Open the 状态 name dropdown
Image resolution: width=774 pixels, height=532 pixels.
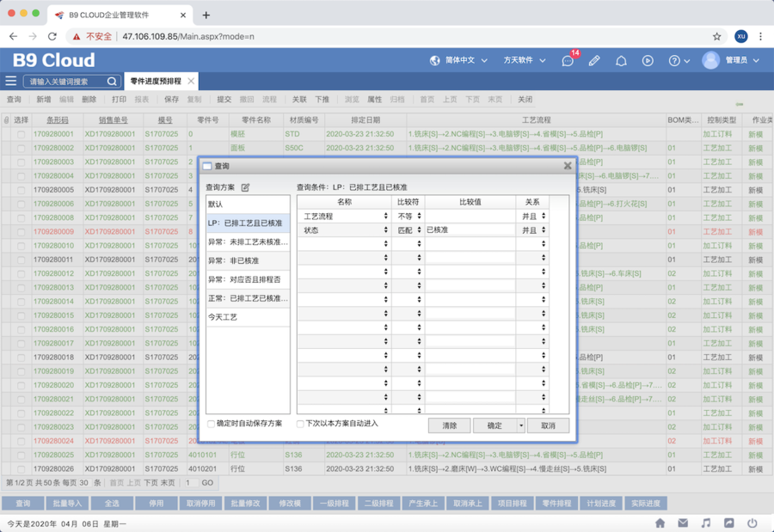(x=345, y=230)
